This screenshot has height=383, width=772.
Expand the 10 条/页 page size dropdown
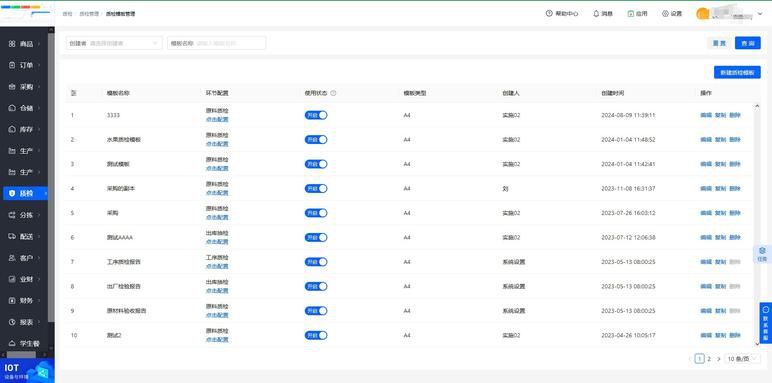(742, 359)
